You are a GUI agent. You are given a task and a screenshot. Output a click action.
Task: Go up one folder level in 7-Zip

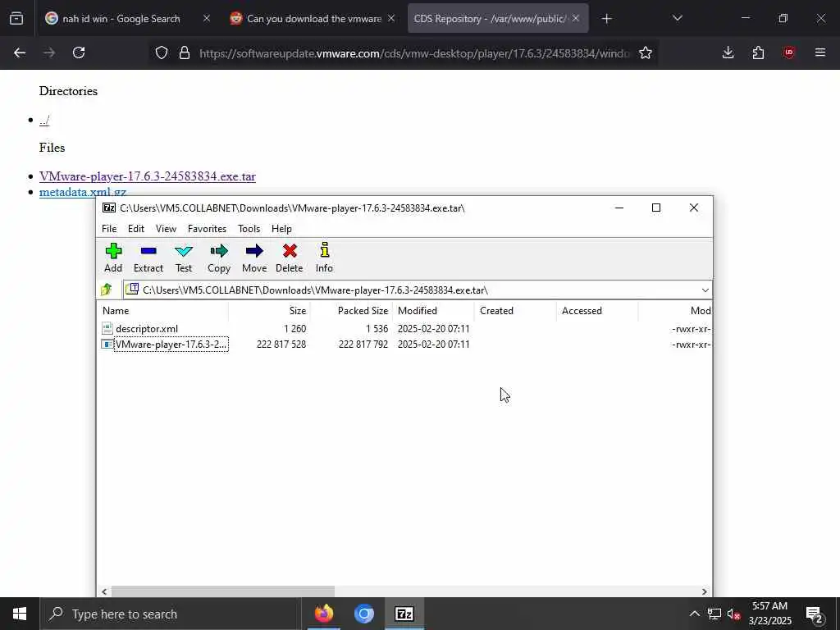pyautogui.click(x=106, y=290)
